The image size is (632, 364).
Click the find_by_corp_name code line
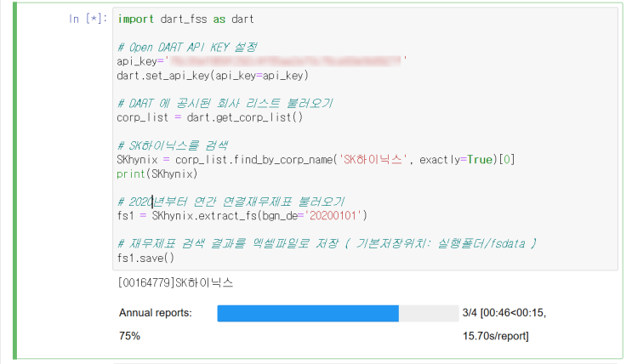(x=316, y=160)
